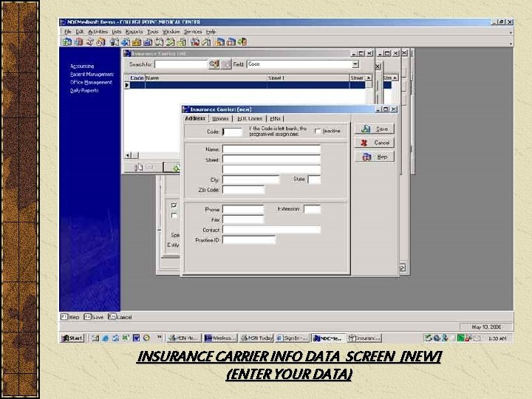This screenshot has width=532, height=399.
Task: Click the fourteenth main toolbar icon
Action: [x=220, y=41]
